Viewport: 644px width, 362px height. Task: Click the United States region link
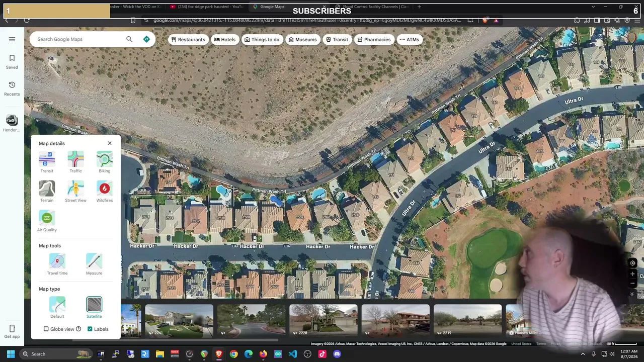point(521,344)
